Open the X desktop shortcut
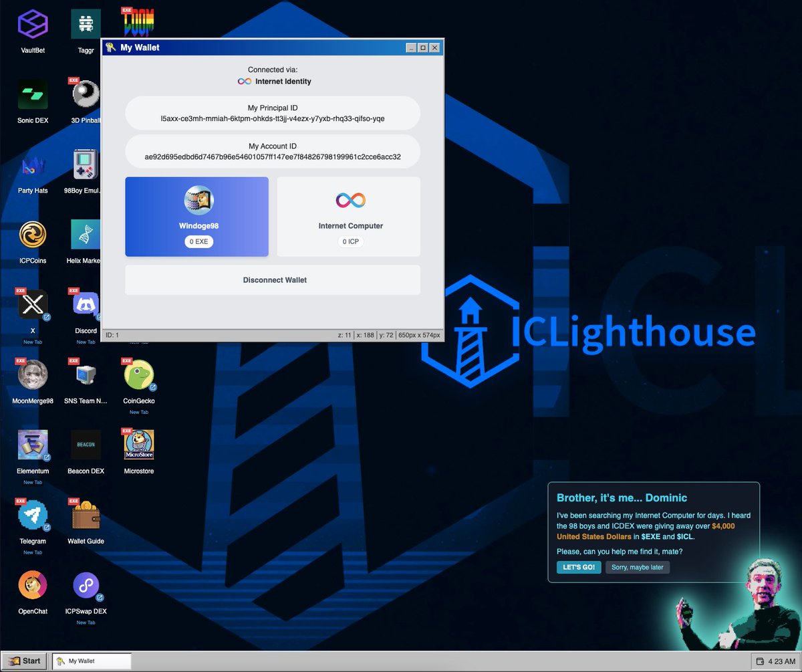This screenshot has width=802, height=672. (x=33, y=305)
